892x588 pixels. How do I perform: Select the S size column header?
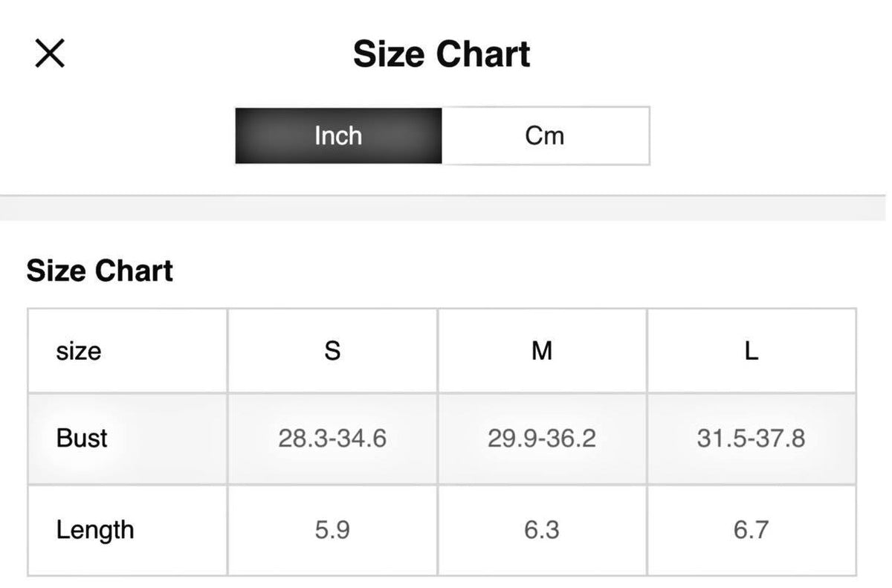tap(332, 350)
